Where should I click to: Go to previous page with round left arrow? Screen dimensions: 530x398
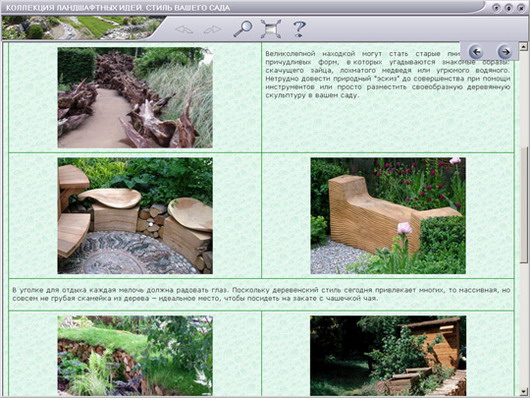pyautogui.click(x=476, y=52)
